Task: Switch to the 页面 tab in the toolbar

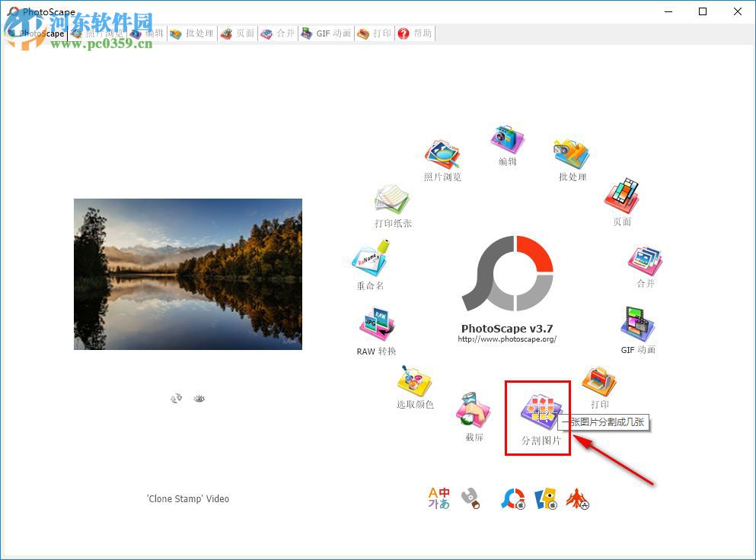Action: [x=238, y=33]
